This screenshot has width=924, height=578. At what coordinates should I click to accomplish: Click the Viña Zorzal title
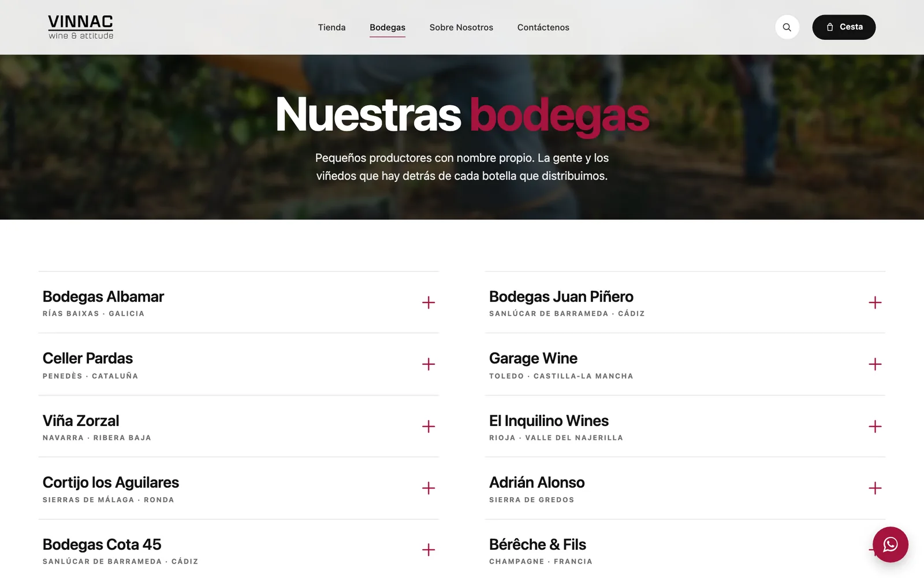click(x=81, y=421)
